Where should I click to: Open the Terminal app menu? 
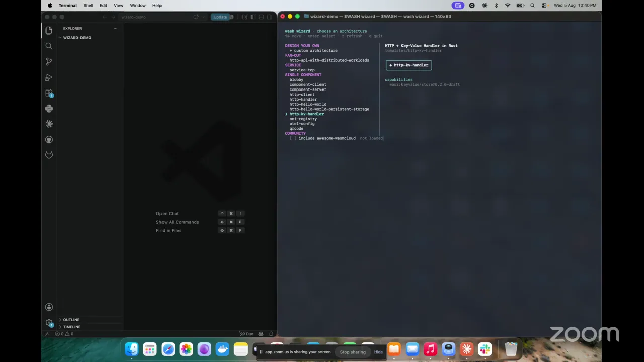(67, 6)
